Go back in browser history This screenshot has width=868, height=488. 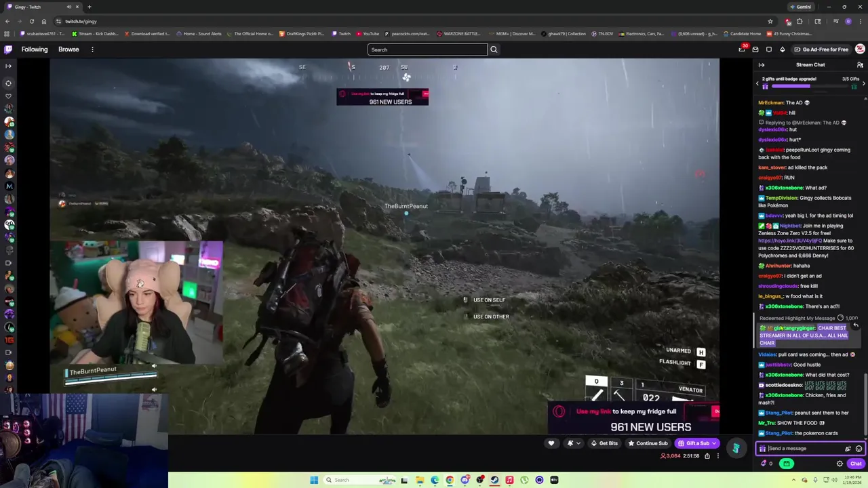tap(8, 22)
